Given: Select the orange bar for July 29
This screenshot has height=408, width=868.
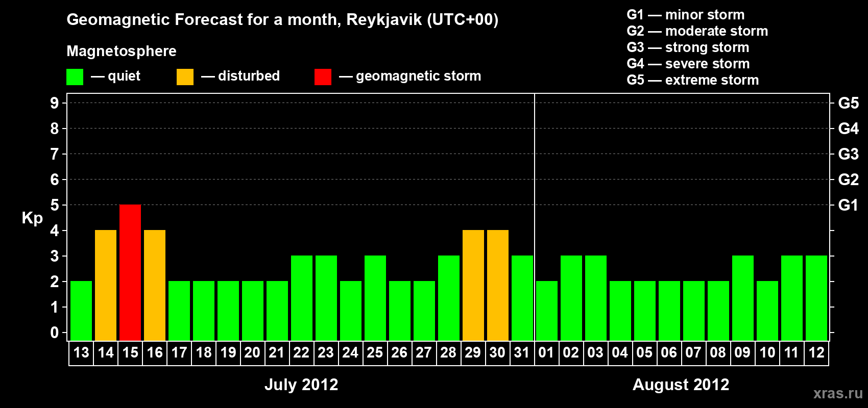Looking at the screenshot, I should click(473, 286).
